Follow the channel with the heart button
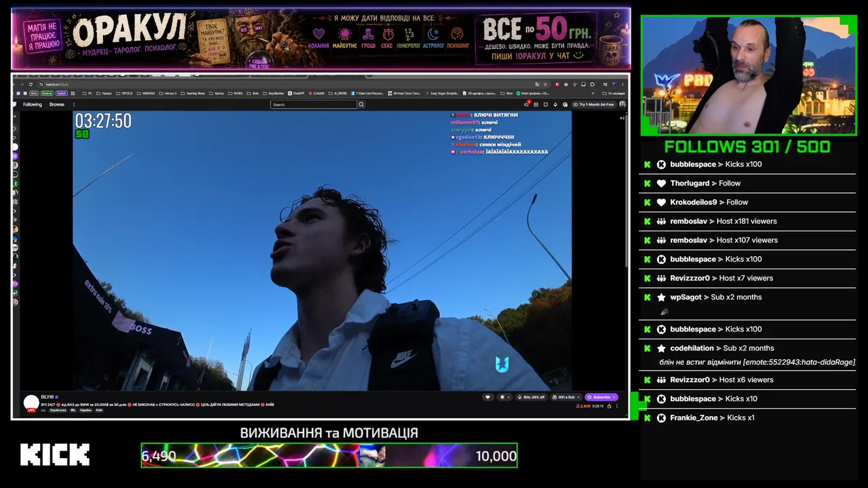868x488 pixels. click(x=487, y=397)
